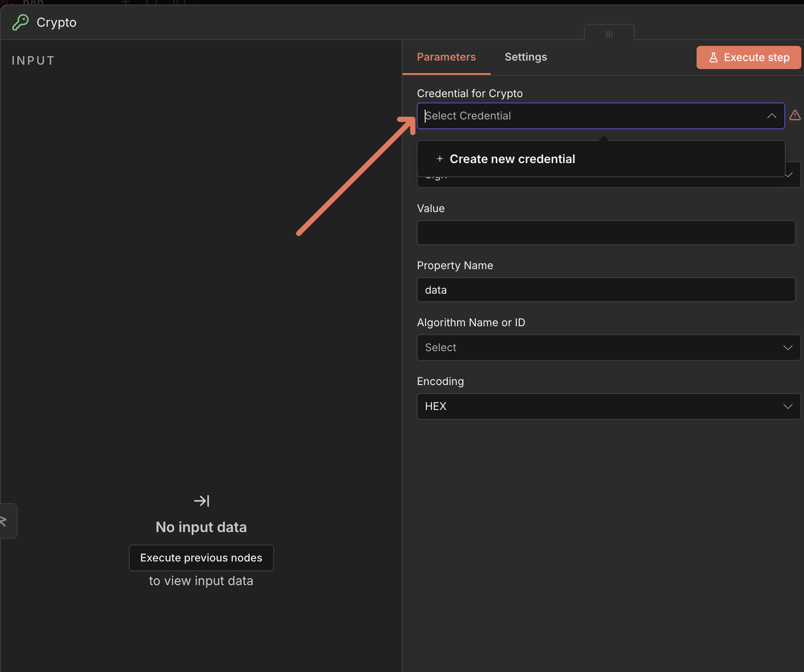Click Create new credential
This screenshot has width=804, height=672.
coord(513,159)
